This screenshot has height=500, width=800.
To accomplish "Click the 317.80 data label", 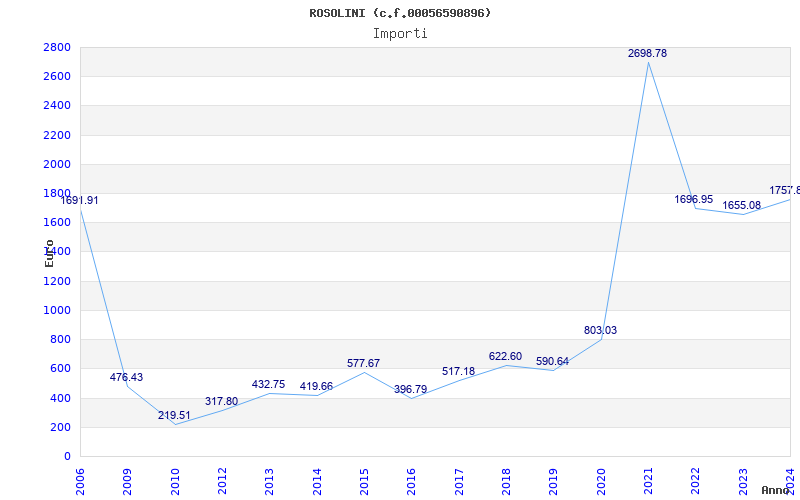I will click(221, 401).
